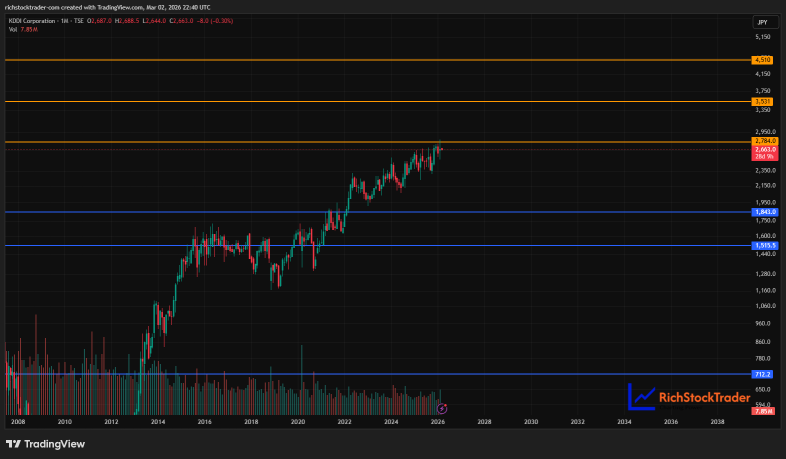Click the 2024 label on the time axis

tap(391, 422)
